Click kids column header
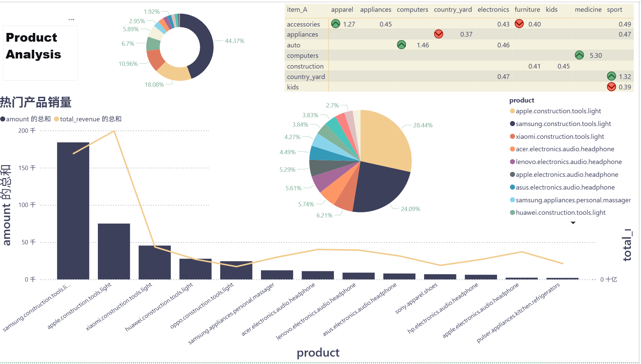Image resolution: width=641 pixels, height=364 pixels. tap(552, 10)
